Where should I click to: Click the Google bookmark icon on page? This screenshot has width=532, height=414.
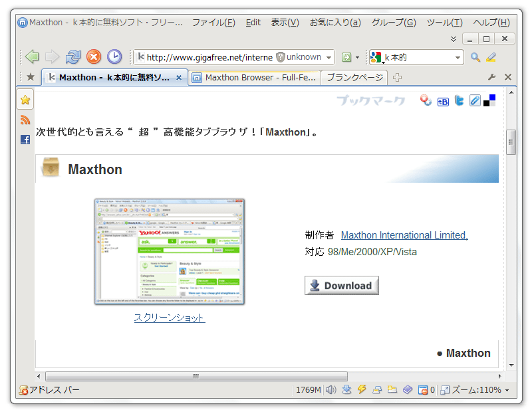tap(426, 101)
